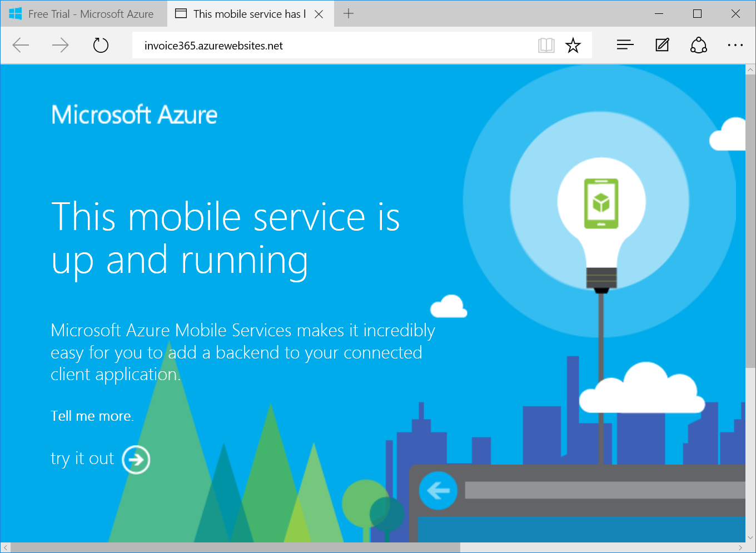Open the Share icon
The width and height of the screenshot is (756, 553).
[x=699, y=45]
